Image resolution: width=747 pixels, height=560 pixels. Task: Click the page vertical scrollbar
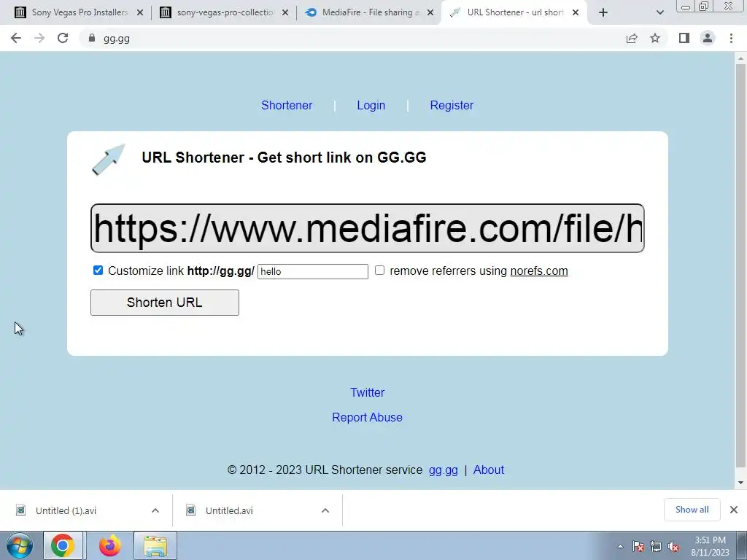(740, 265)
